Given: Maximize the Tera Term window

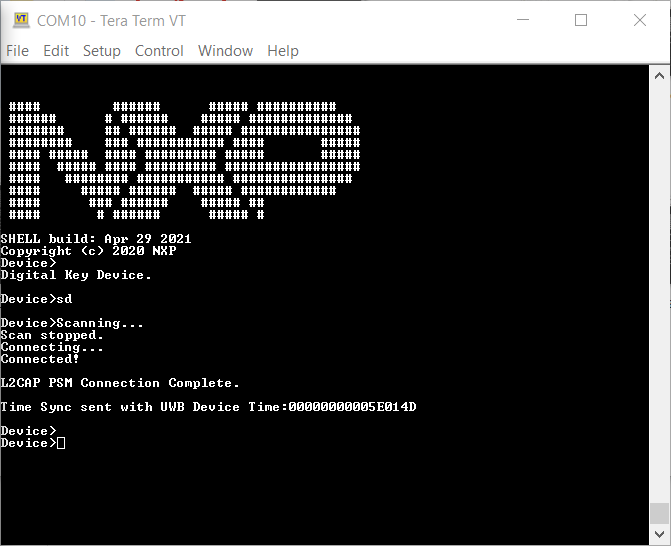Looking at the screenshot, I should pyautogui.click(x=581, y=20).
